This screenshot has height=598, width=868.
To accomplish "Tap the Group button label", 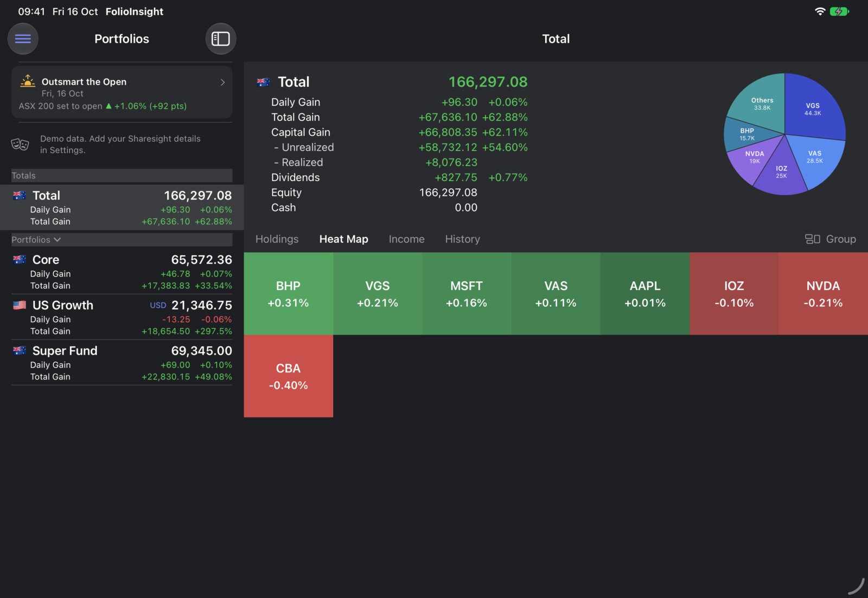I will coord(841,239).
